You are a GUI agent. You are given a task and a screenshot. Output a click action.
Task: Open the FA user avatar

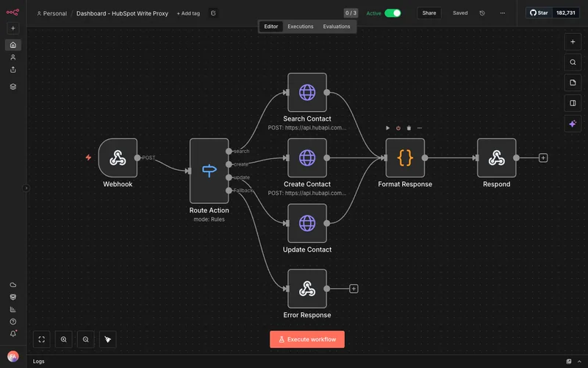coord(13,356)
